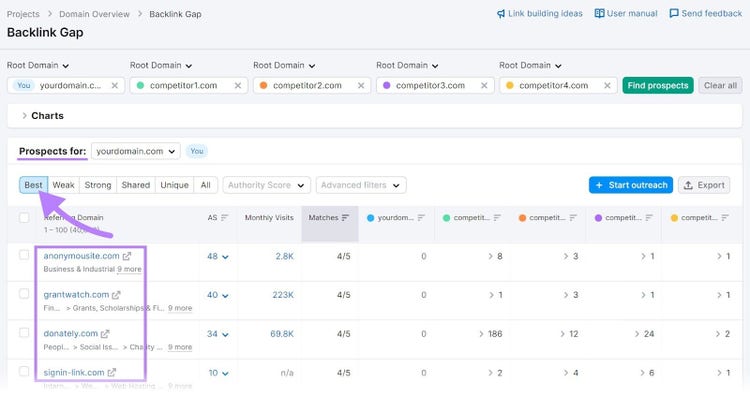Open the Advanced filters dropdown
Image resolution: width=750 pixels, height=397 pixels.
tap(361, 185)
